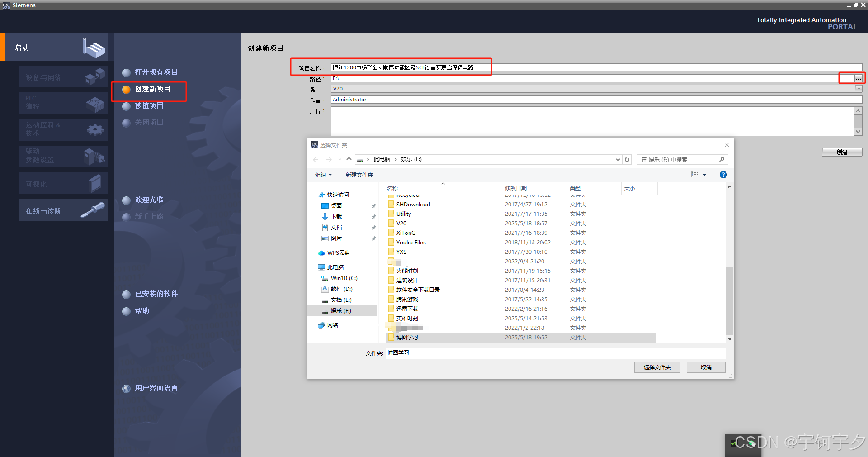The height and width of the screenshot is (457, 868).
Task: Select the 博图学习 folder row
Action: coord(521,338)
